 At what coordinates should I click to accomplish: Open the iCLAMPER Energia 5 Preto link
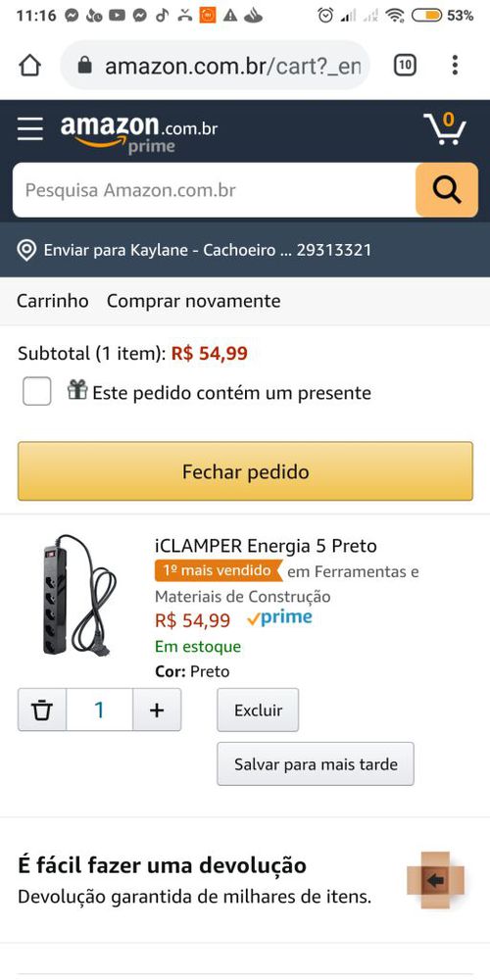point(266,546)
